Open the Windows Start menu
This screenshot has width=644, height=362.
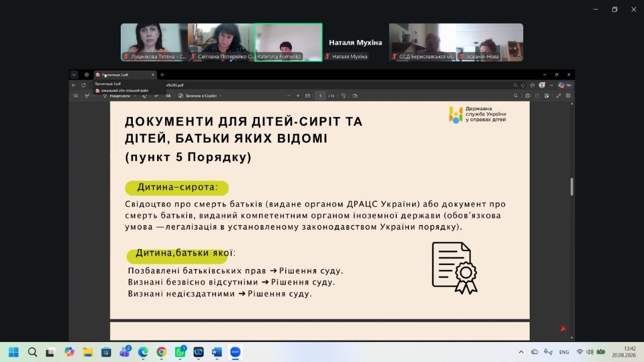[x=14, y=352]
